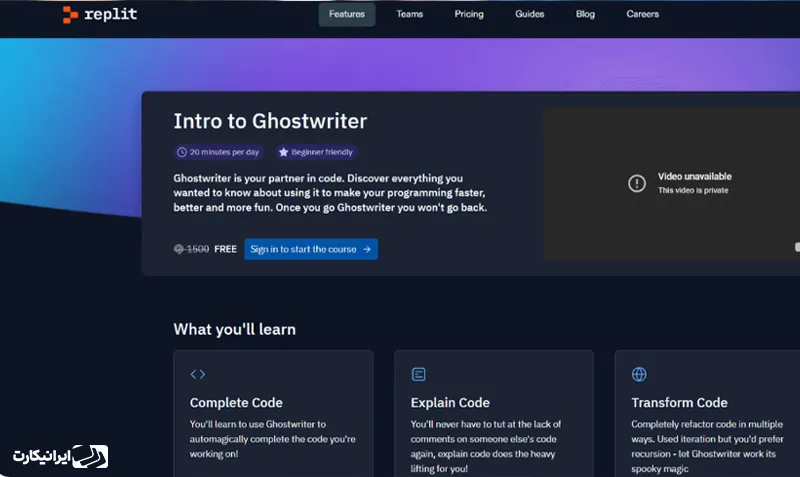Click Sign in to start the course
The height and width of the screenshot is (477, 800).
pos(311,249)
